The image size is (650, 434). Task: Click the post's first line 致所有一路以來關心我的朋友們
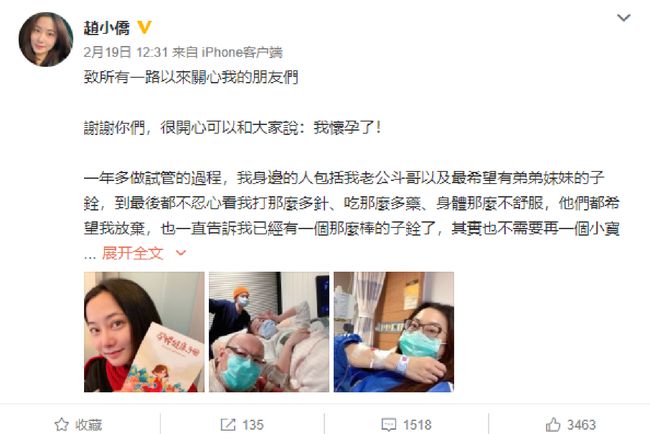pos(191,77)
